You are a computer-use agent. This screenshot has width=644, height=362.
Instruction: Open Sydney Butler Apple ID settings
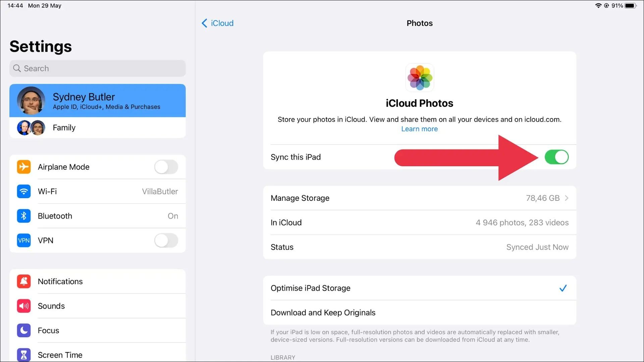point(97,100)
